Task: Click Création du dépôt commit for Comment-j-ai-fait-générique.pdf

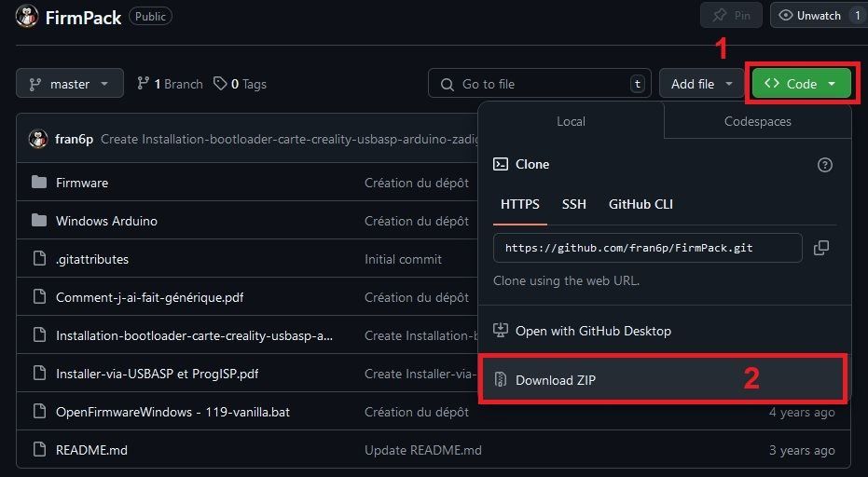Action: pyautogui.click(x=417, y=297)
